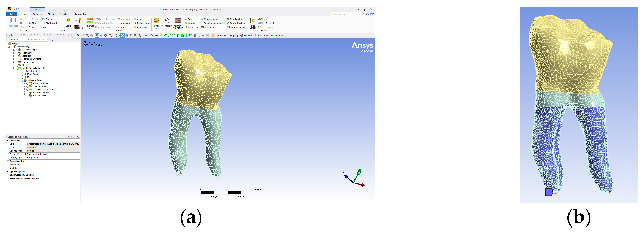This screenshot has height=232, width=644.
Task: Open the Worksheet view
Action: pyautogui.click(x=166, y=21)
